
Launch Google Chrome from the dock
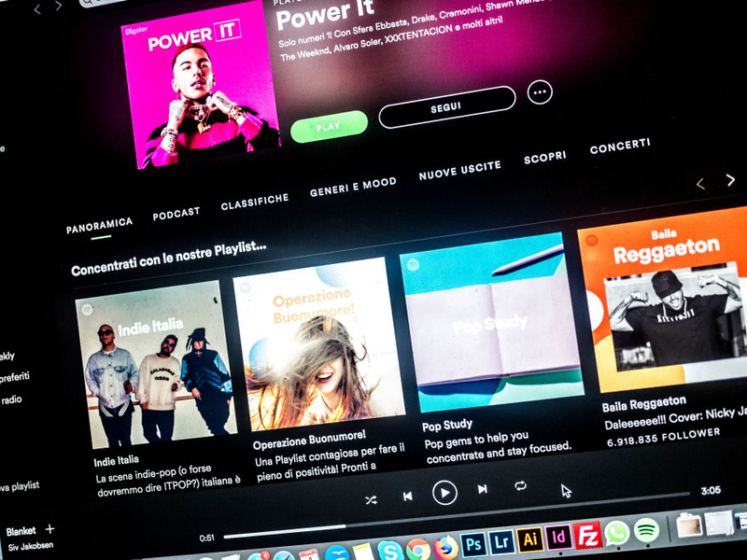tap(417, 549)
